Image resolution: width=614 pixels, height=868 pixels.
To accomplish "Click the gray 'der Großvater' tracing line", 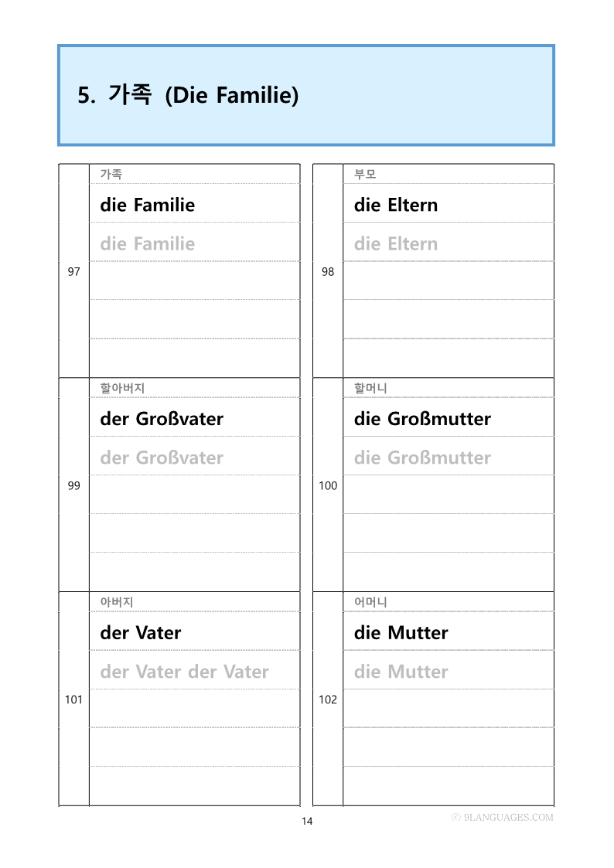I will click(161, 458).
